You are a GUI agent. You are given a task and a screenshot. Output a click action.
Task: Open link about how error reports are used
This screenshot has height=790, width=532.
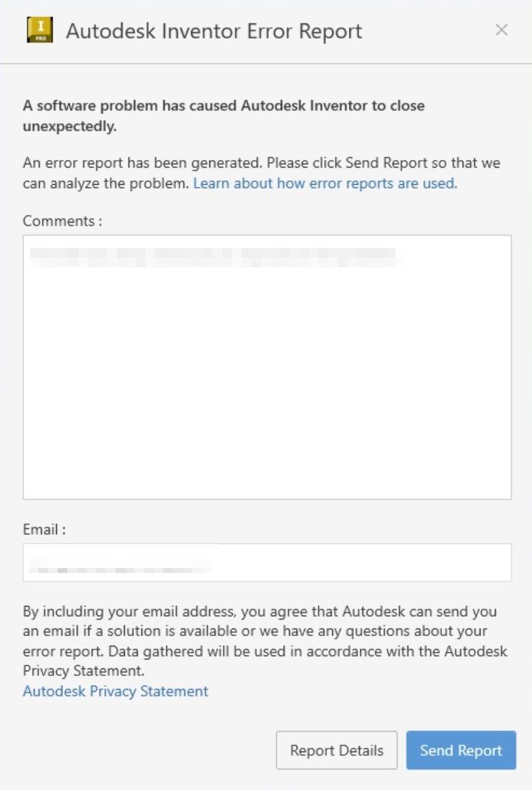tap(325, 183)
